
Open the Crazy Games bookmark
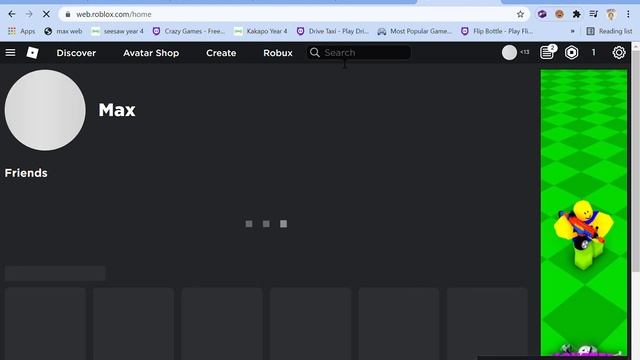coord(189,31)
